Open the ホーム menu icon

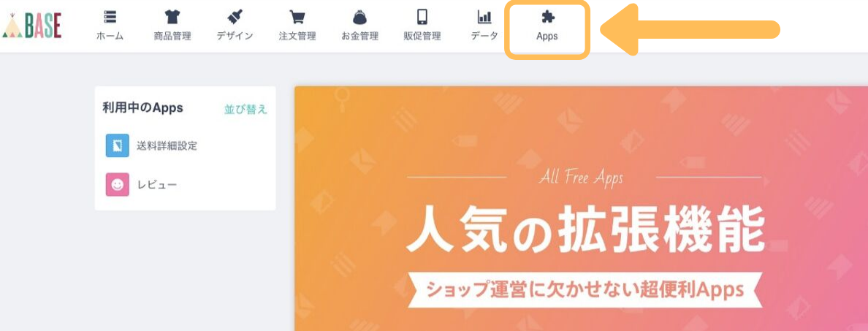click(x=110, y=17)
